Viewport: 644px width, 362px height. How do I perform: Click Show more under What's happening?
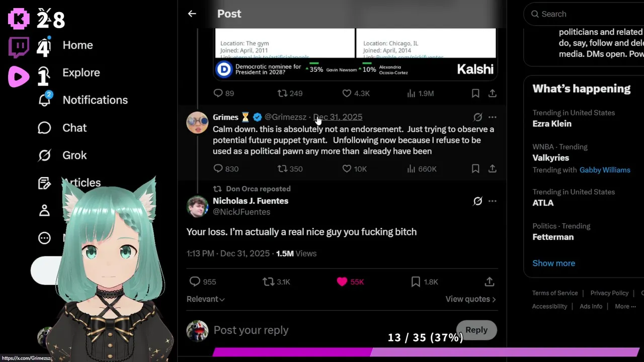coord(553,263)
